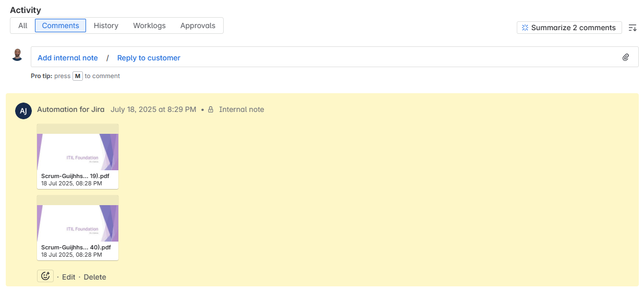This screenshot has width=644, height=290.
Task: Show the Worklogs tab
Action: [x=149, y=26]
